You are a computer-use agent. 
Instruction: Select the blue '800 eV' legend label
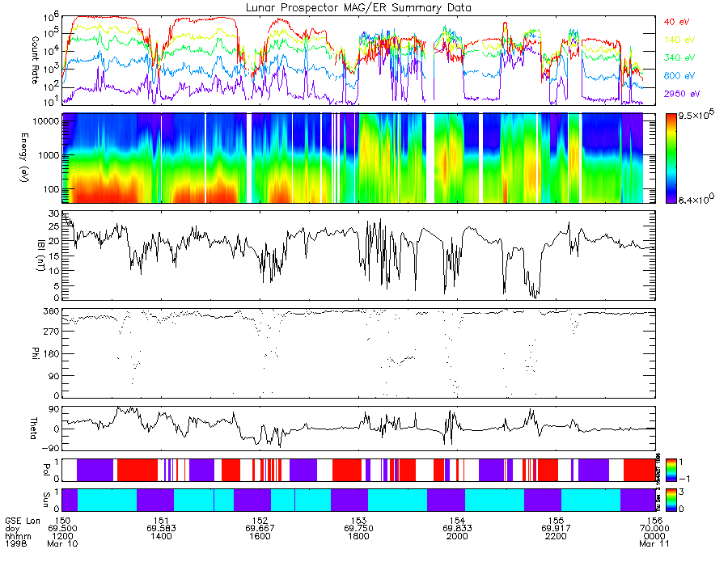679,76
